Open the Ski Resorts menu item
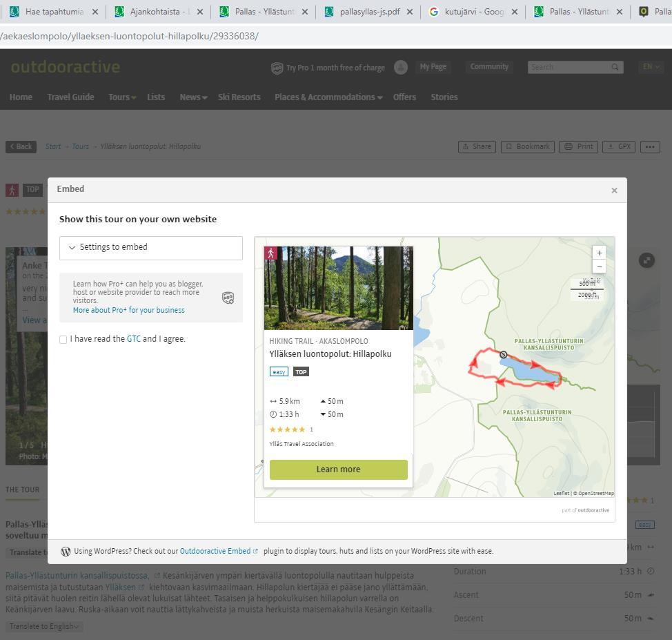The width and height of the screenshot is (672, 640). coord(239,97)
